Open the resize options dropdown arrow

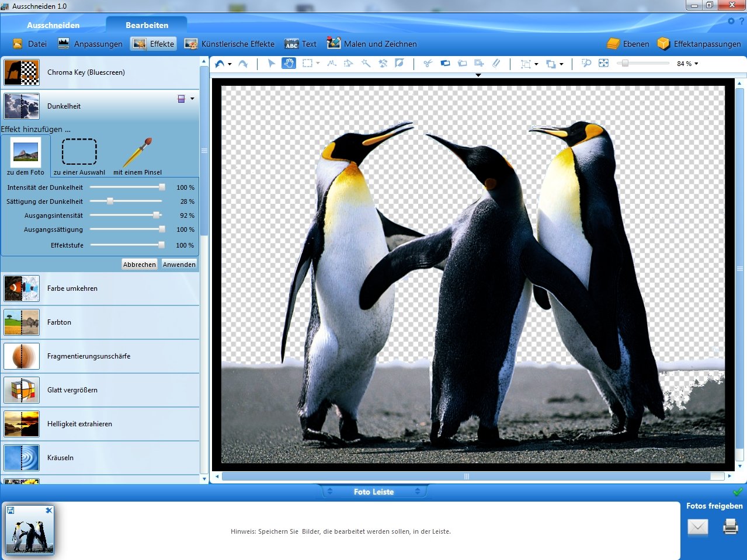[561, 64]
